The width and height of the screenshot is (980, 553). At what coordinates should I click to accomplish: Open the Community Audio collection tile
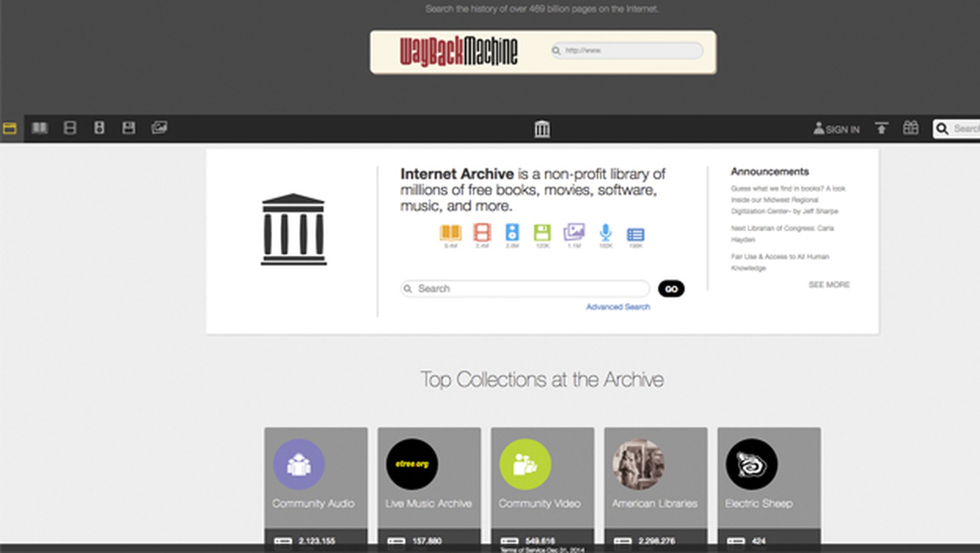pyautogui.click(x=316, y=490)
